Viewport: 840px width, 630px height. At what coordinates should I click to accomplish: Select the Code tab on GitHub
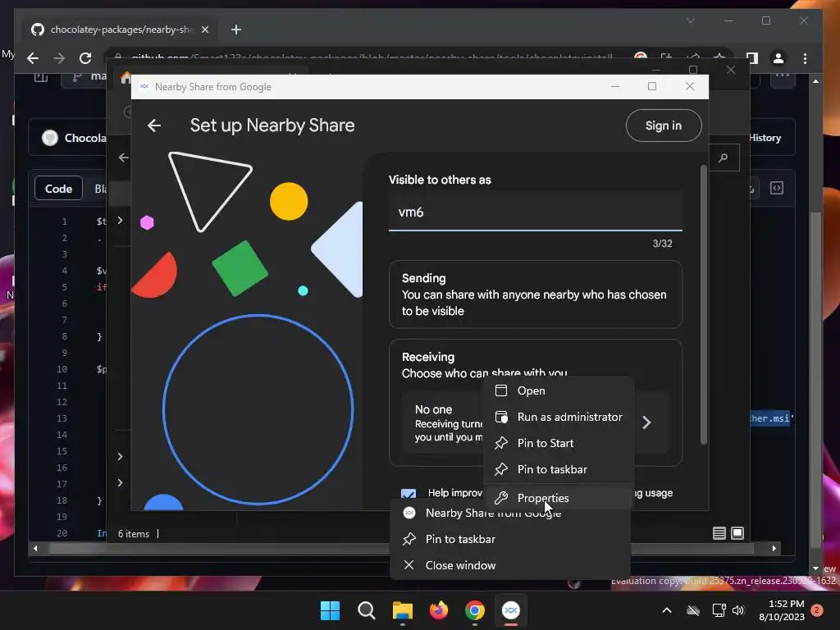coord(58,189)
